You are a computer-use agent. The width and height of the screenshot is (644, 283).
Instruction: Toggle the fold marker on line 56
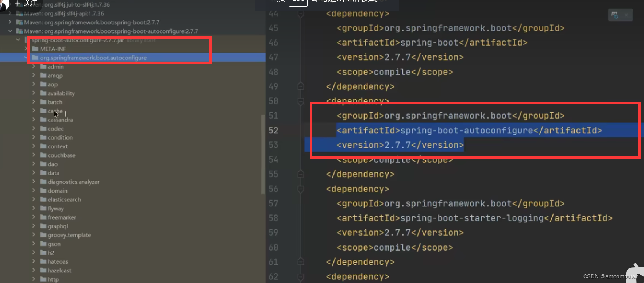tap(301, 189)
